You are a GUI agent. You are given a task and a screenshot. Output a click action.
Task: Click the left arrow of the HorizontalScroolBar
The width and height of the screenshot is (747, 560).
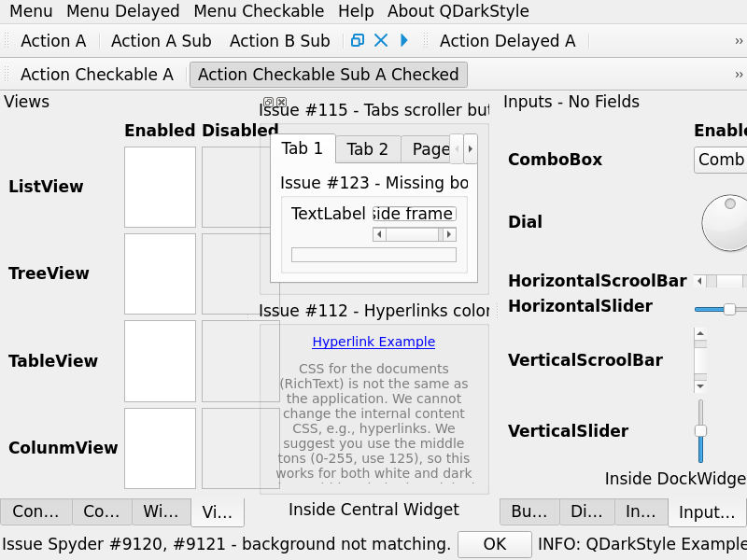699,281
